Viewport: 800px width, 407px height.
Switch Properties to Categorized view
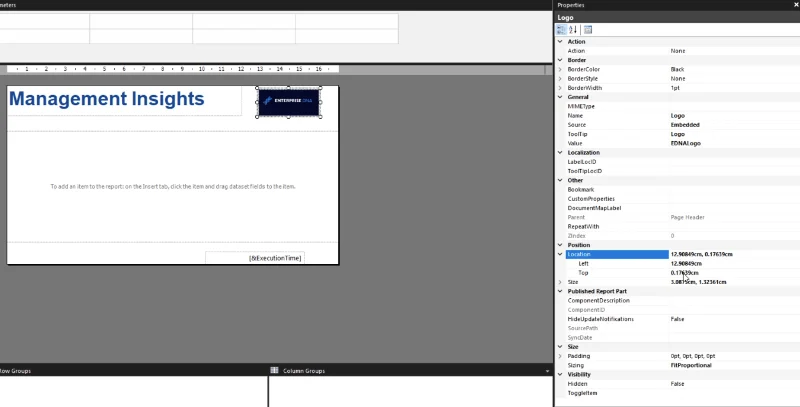tap(561, 30)
